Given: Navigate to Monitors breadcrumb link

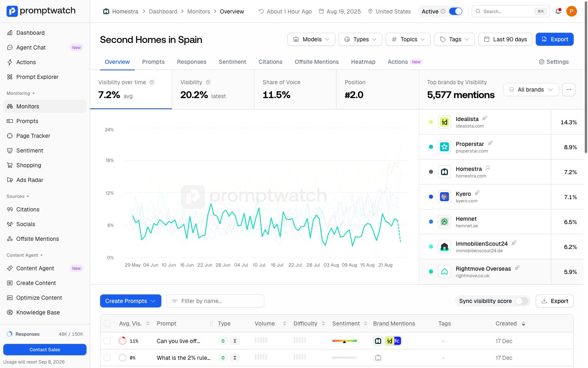Looking at the screenshot, I should point(198,11).
